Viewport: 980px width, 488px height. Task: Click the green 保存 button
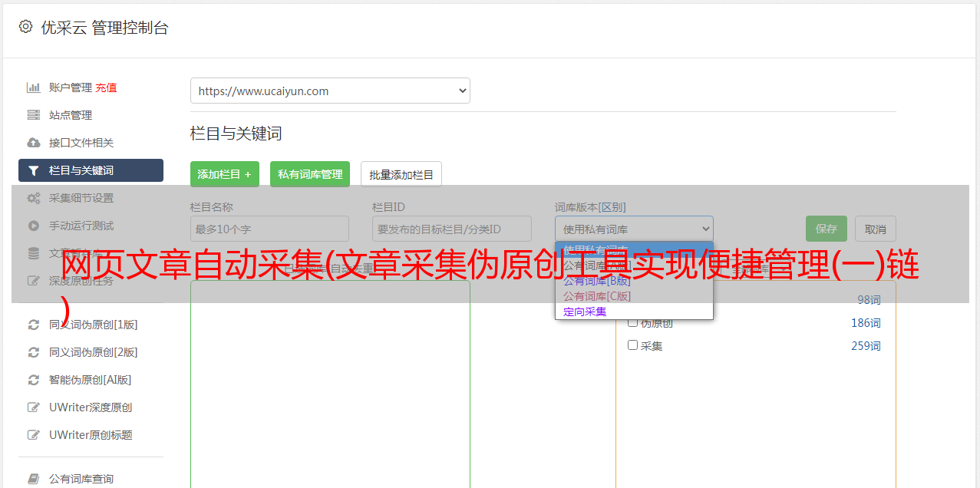[827, 229]
